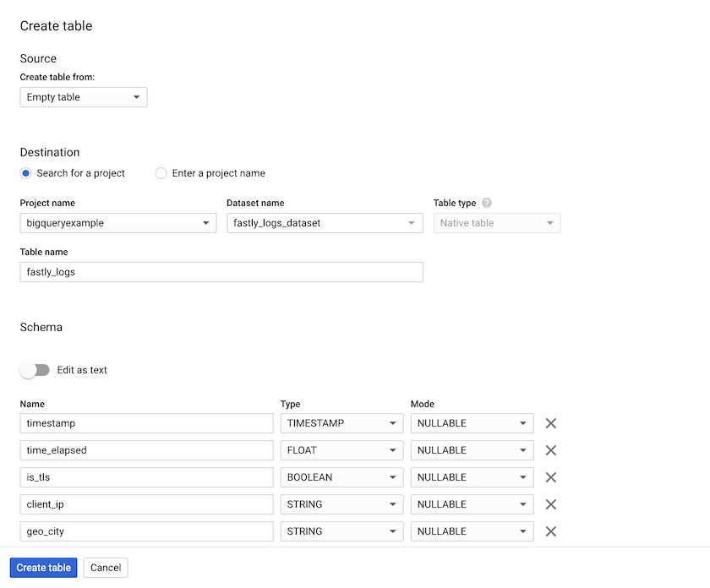This screenshot has height=588, width=710.
Task: Choose the Enter a project name option
Action: pyautogui.click(x=161, y=173)
